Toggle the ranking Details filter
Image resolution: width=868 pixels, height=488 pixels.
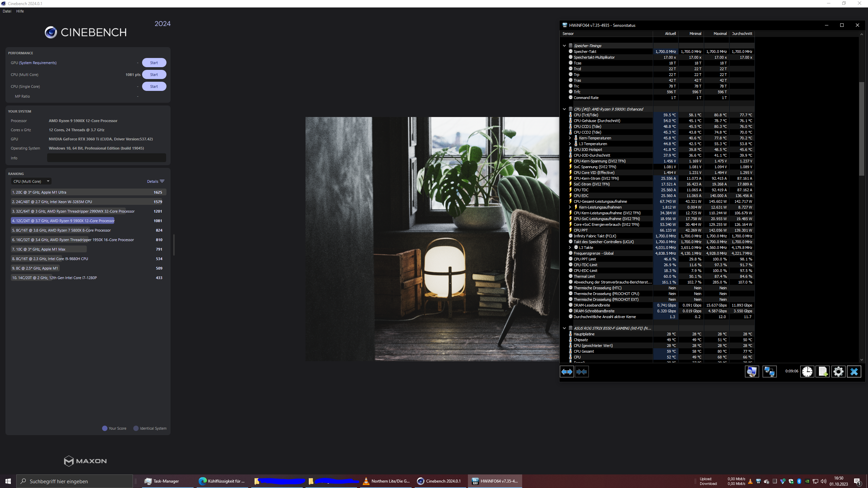pos(155,181)
